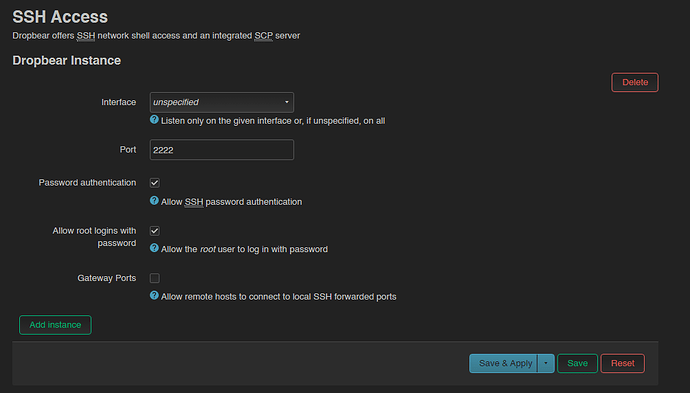Click the Port label
The width and height of the screenshot is (690, 393).
[128, 150]
